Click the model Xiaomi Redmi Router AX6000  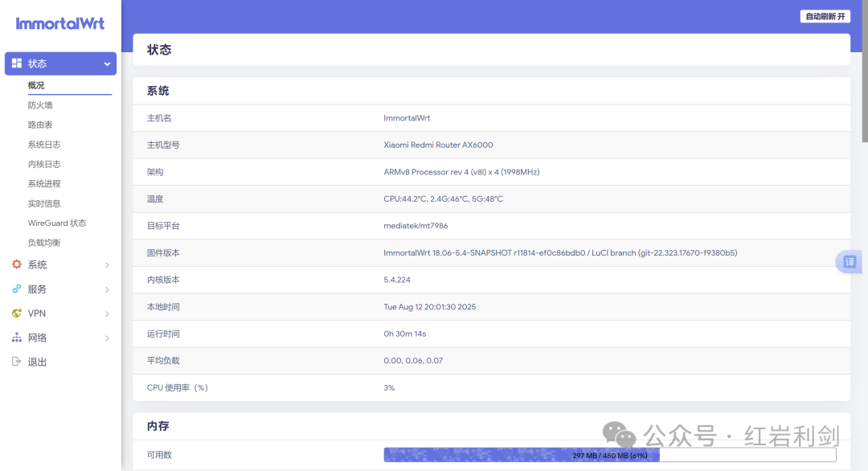tap(438, 145)
